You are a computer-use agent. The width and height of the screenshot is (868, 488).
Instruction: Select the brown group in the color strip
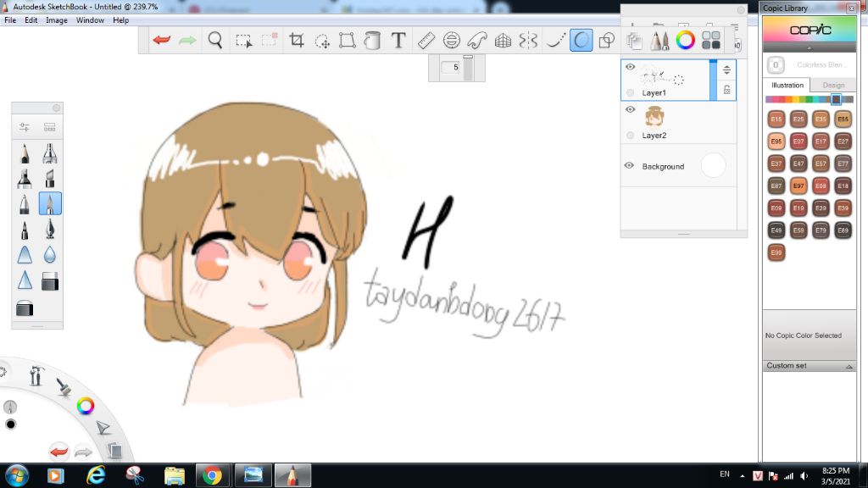pos(836,99)
